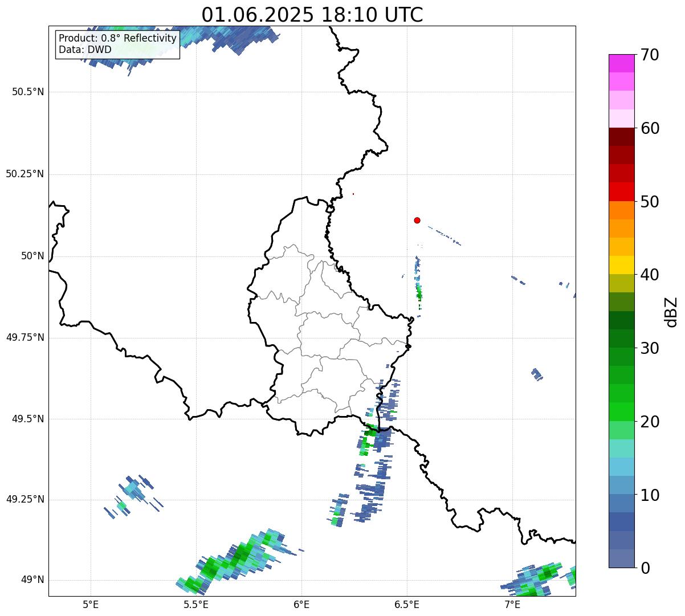
Task: Click the colorbar value 40
Action: pyautogui.click(x=650, y=275)
